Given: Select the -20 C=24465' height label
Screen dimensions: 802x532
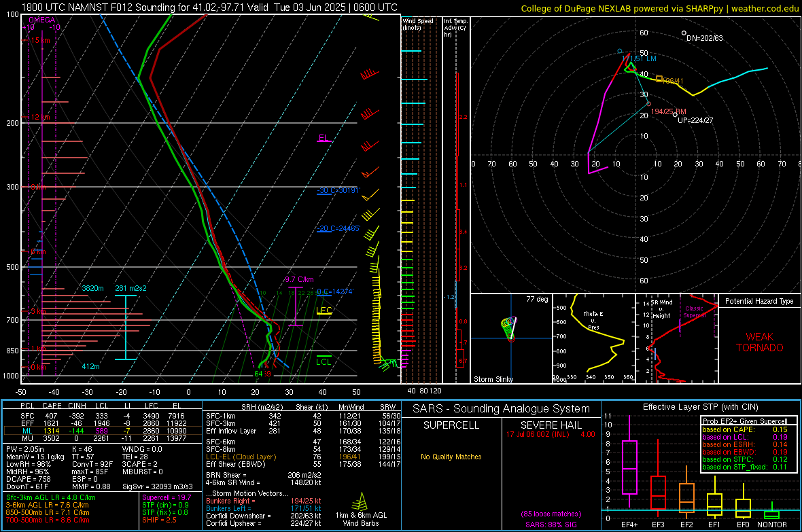Looking at the screenshot, I should 338,229.
